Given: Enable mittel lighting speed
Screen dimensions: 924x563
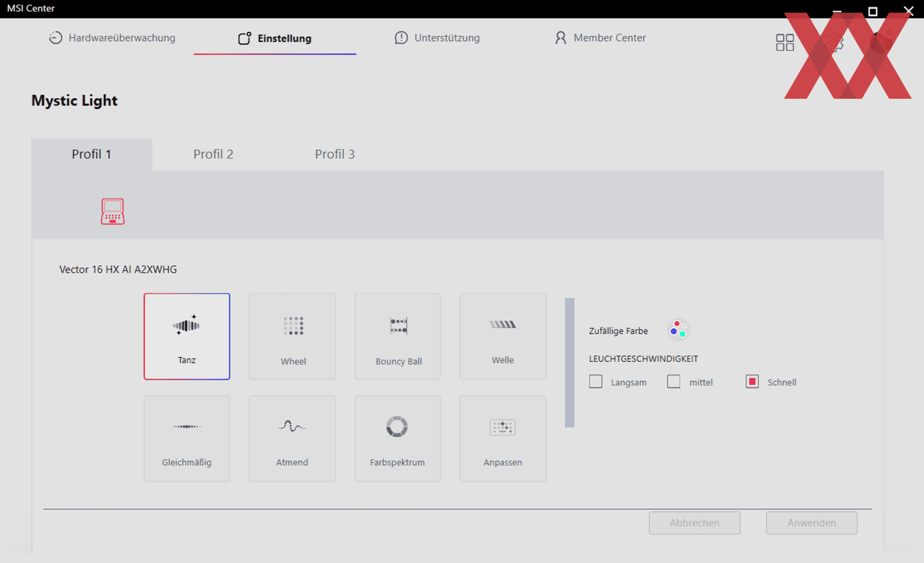Looking at the screenshot, I should pyautogui.click(x=674, y=381).
